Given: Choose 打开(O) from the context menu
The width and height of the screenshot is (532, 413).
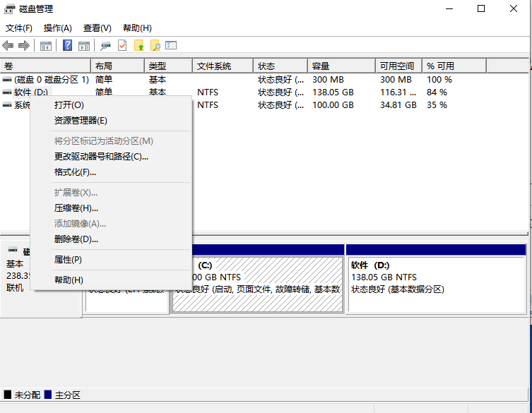Looking at the screenshot, I should pyautogui.click(x=69, y=104).
